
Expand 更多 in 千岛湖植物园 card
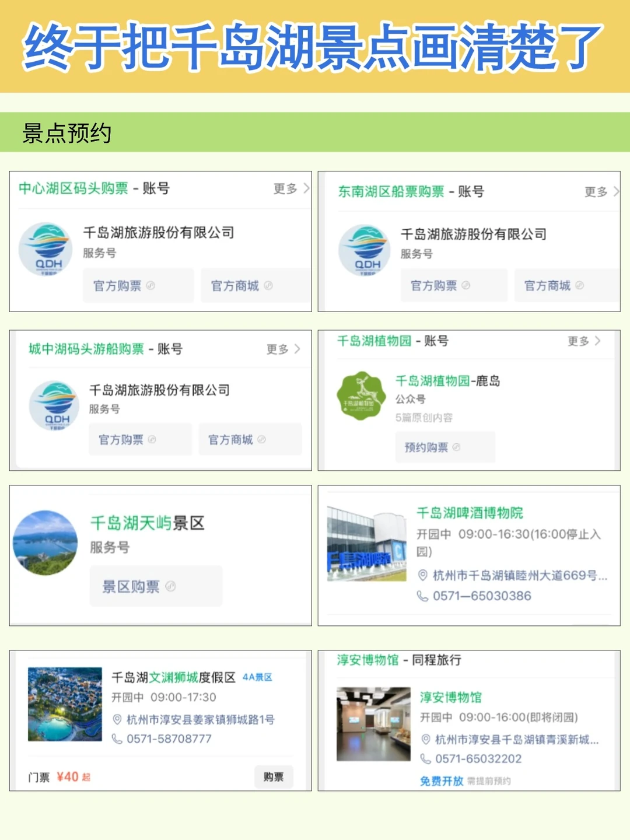click(584, 341)
